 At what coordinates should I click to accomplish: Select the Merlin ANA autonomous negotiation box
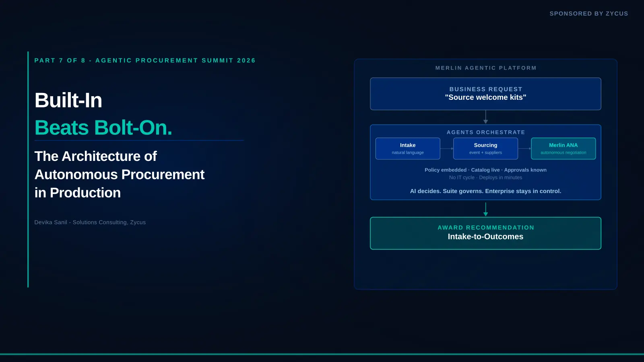click(x=563, y=148)
